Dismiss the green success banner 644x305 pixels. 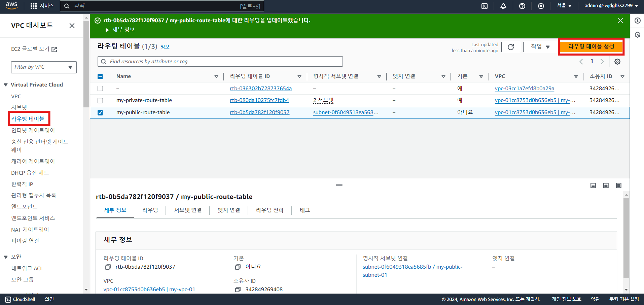(x=620, y=21)
